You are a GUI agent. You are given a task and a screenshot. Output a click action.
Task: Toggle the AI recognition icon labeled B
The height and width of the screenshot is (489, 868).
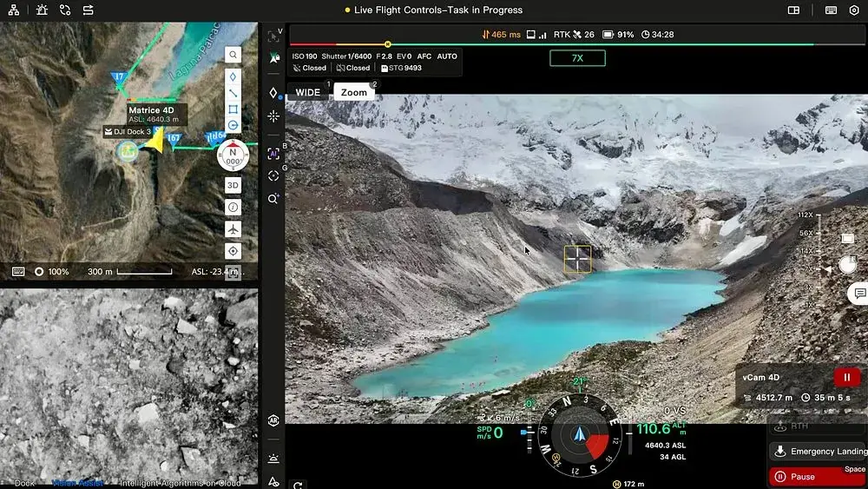tap(273, 154)
